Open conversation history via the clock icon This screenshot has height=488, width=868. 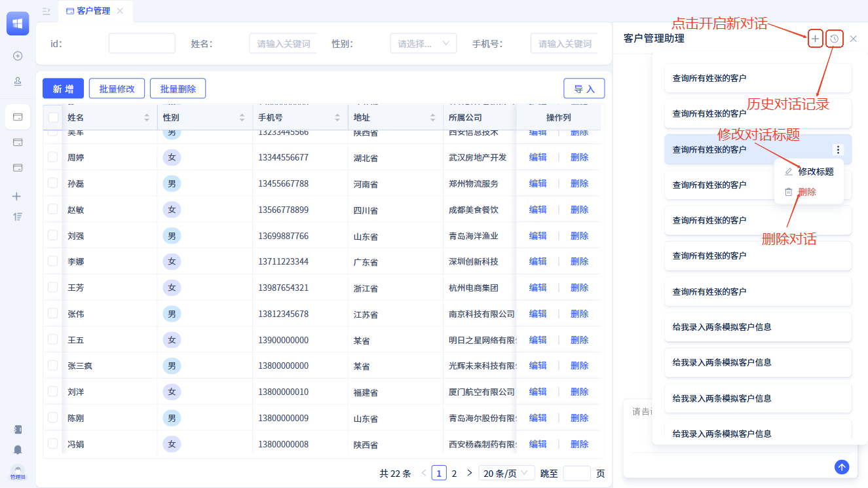(834, 39)
